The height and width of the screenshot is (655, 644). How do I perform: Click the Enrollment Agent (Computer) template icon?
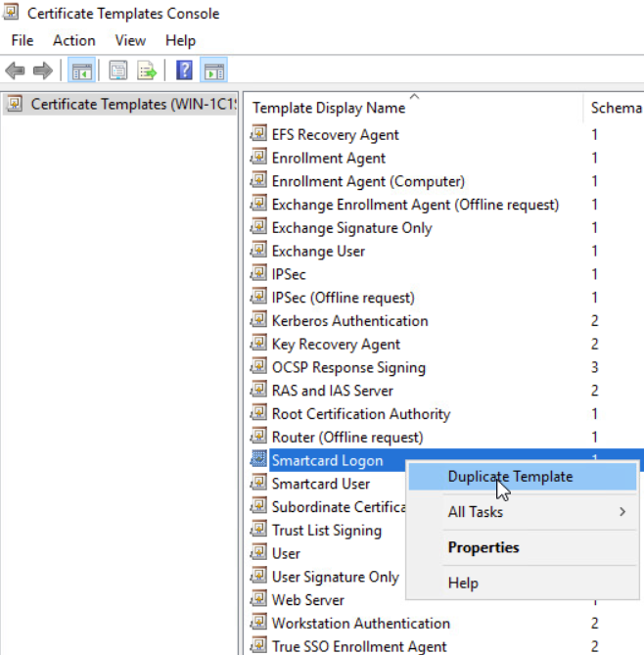pyautogui.click(x=259, y=180)
